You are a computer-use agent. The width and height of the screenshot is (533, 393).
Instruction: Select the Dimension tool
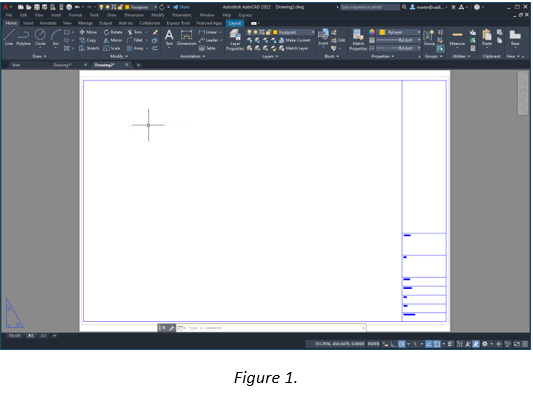(x=186, y=37)
